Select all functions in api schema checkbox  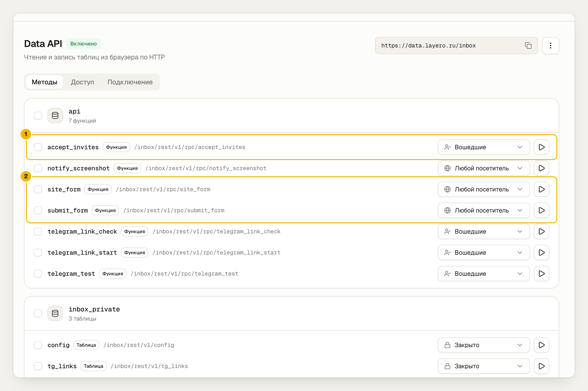38,115
